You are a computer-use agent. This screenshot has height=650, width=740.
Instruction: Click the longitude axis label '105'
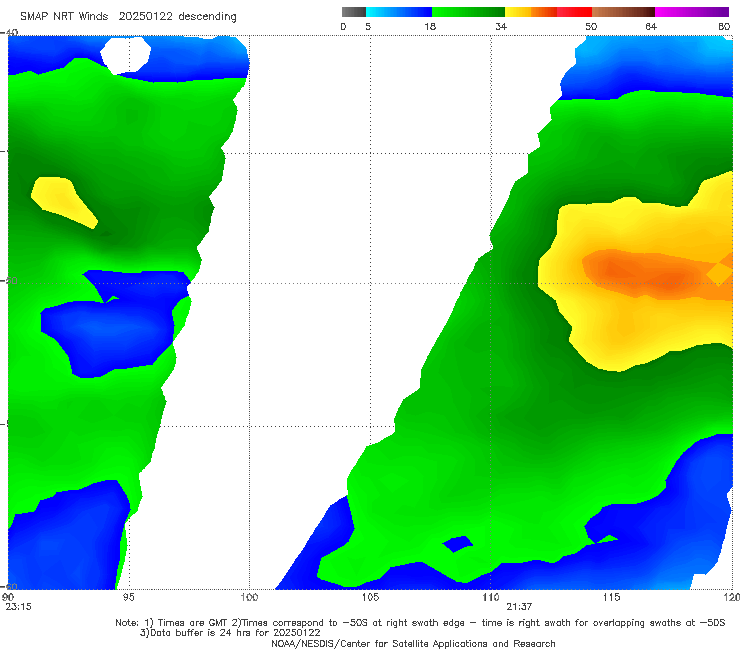tap(370, 598)
